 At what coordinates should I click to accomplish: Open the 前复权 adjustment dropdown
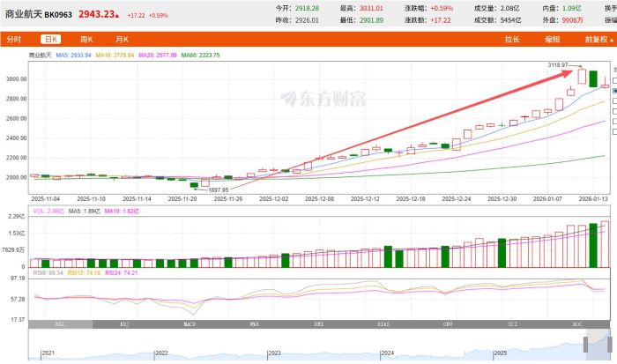(598, 40)
